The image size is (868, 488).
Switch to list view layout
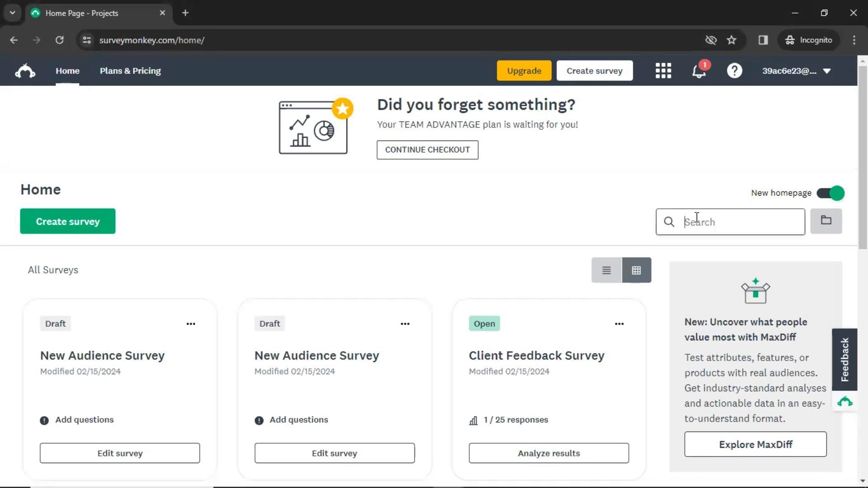[606, 270]
